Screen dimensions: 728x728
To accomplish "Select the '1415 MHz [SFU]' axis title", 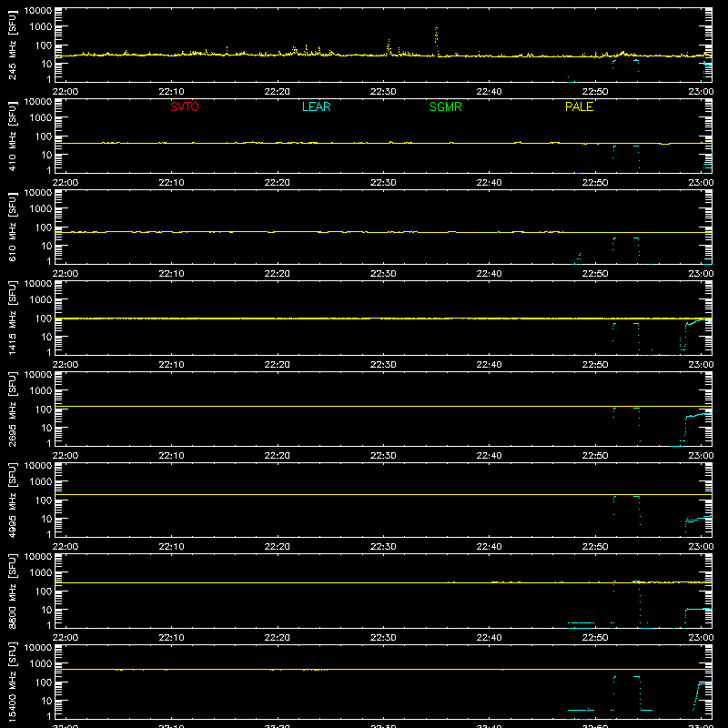I will point(13,318).
